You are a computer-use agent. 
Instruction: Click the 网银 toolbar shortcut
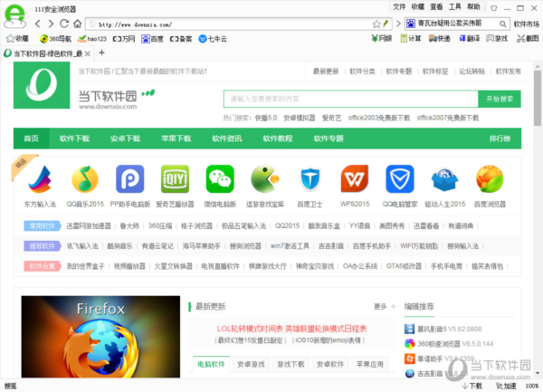pyautogui.click(x=381, y=38)
